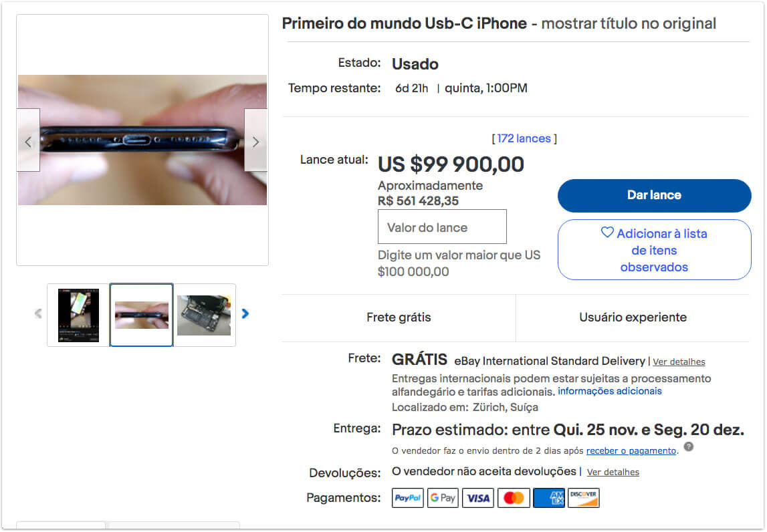Select the Mastercard icon
767x532 pixels.
coord(514,498)
